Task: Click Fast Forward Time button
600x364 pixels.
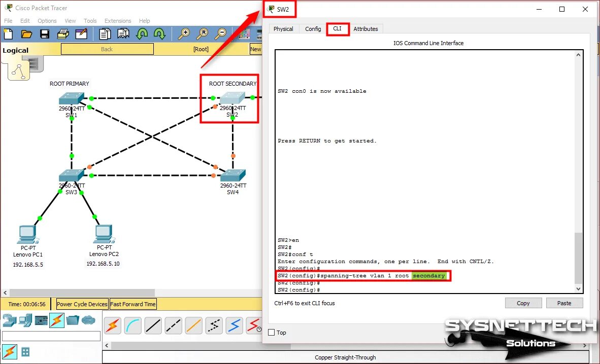Action: click(133, 304)
